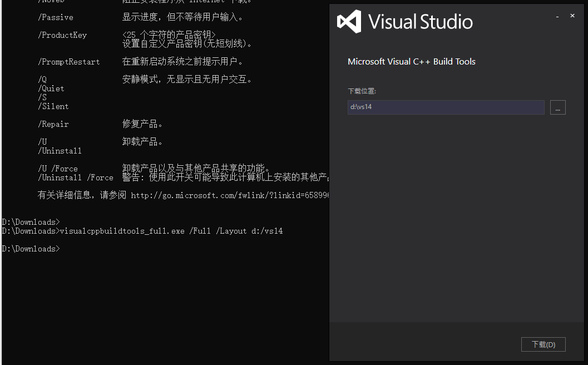Click the 修复产品 description text
588x365 pixels.
pyautogui.click(x=142, y=124)
